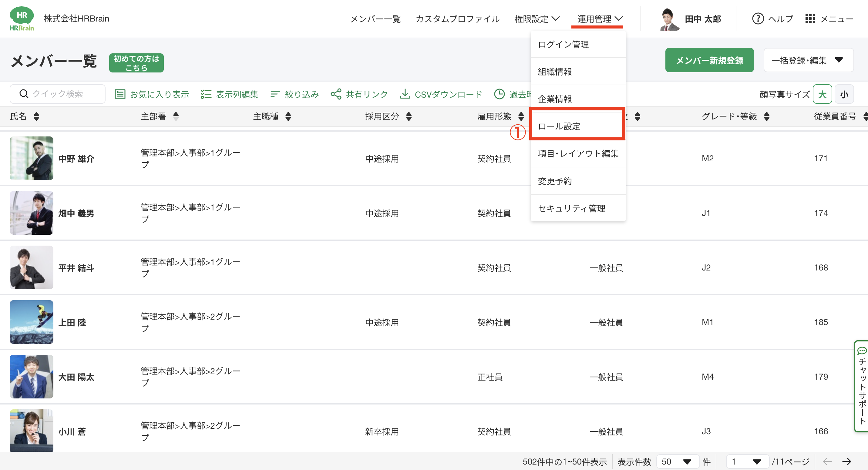Focus the クイック検索 search field

click(x=57, y=94)
